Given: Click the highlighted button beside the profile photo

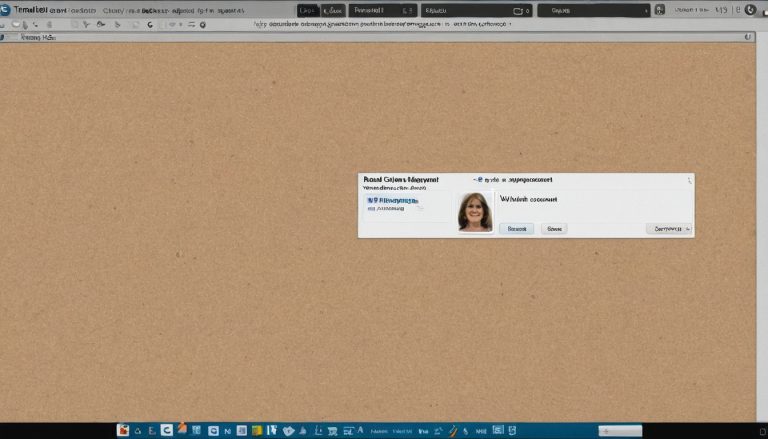Looking at the screenshot, I should coord(516,229).
